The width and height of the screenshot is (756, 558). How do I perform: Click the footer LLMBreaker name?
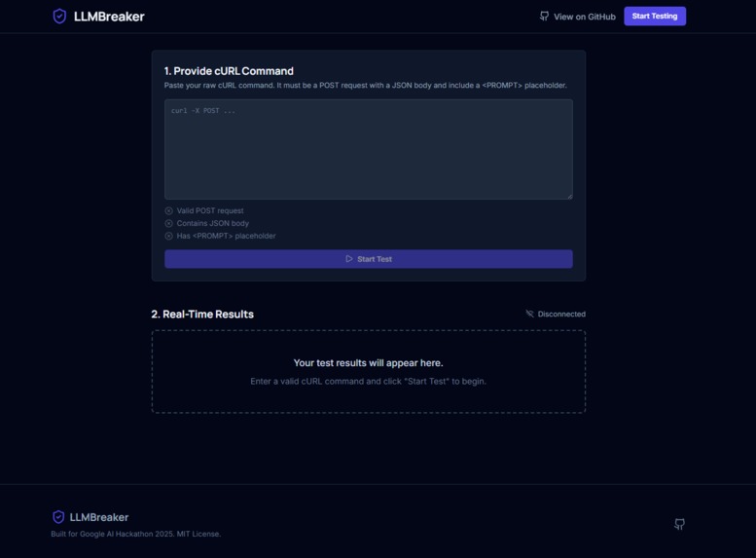tap(99, 517)
